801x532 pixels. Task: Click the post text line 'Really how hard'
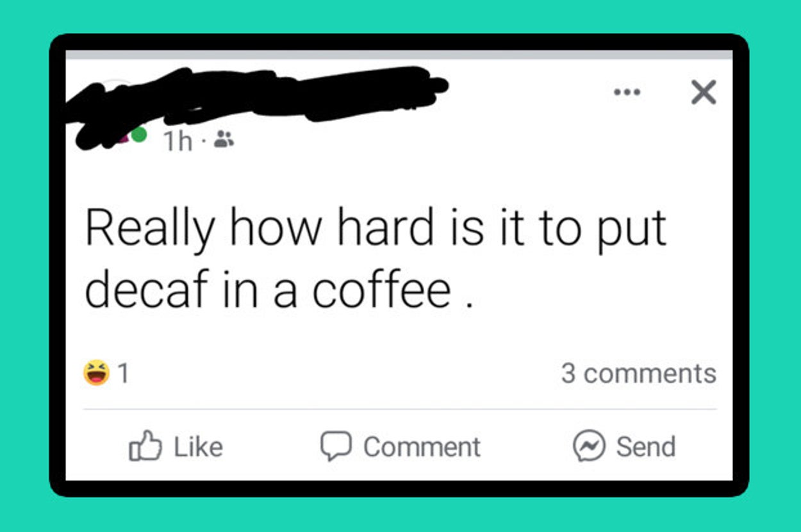(376, 229)
